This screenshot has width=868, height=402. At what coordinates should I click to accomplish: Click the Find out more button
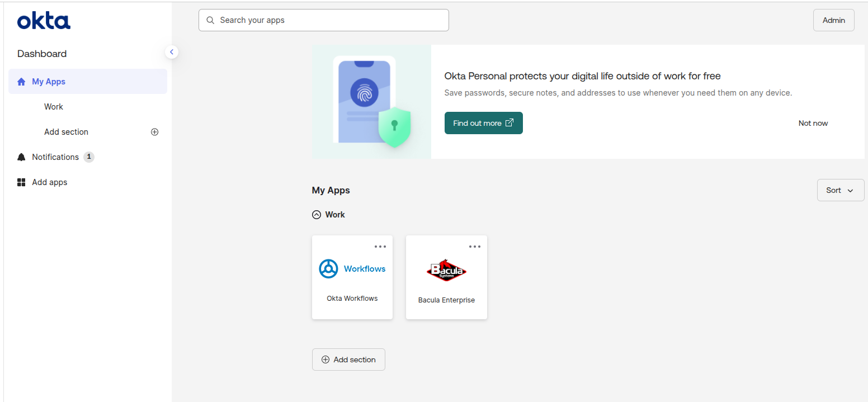coord(483,123)
